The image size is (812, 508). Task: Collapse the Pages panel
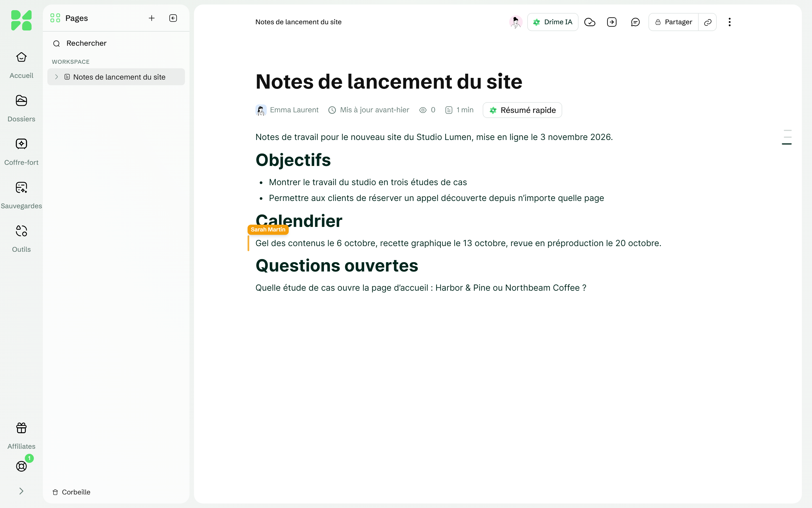click(173, 18)
